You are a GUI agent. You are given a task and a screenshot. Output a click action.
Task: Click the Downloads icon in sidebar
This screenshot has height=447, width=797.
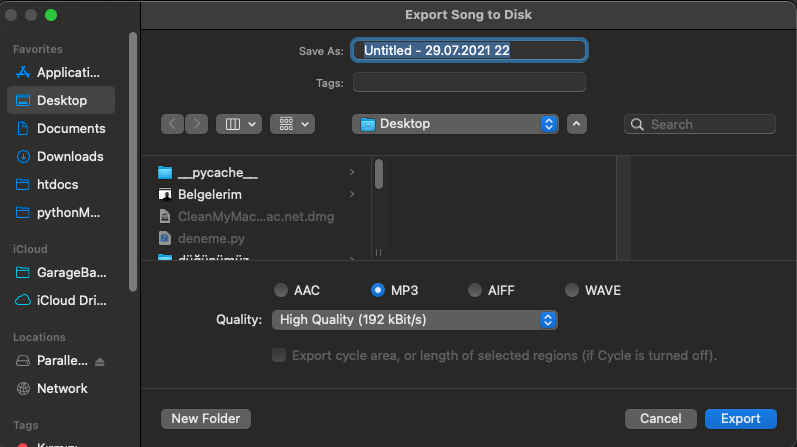click(x=24, y=157)
